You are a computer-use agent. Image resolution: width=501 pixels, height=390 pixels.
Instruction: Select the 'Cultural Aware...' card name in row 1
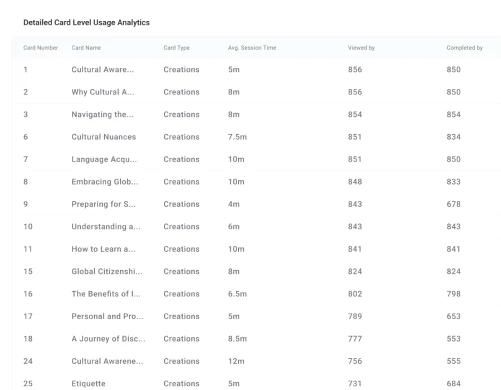[103, 69]
